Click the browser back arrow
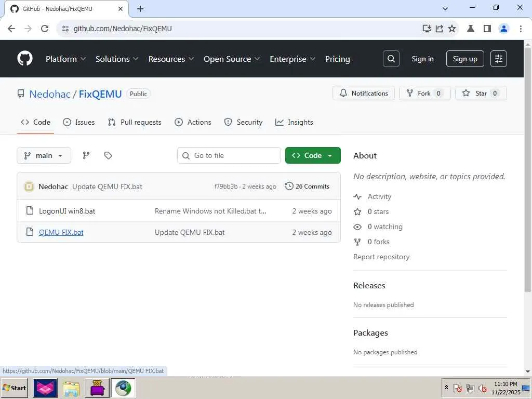Screen dimensions: 532x399 11,29
